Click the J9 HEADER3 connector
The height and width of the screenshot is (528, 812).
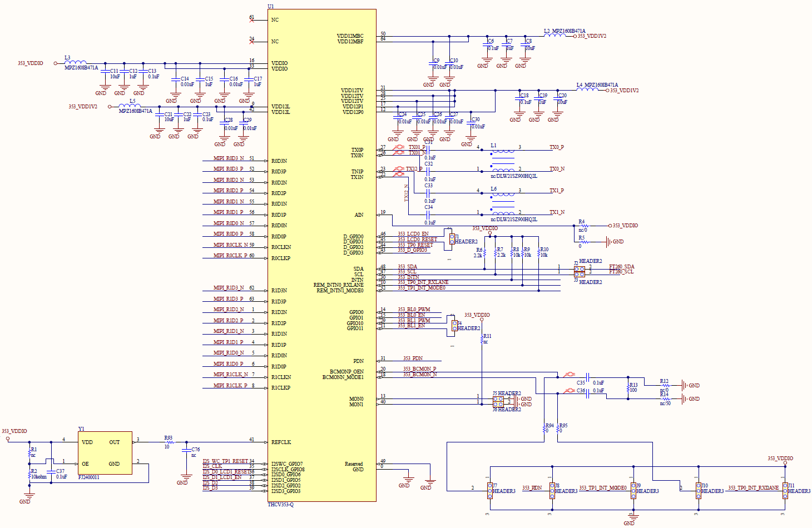[x=633, y=490]
